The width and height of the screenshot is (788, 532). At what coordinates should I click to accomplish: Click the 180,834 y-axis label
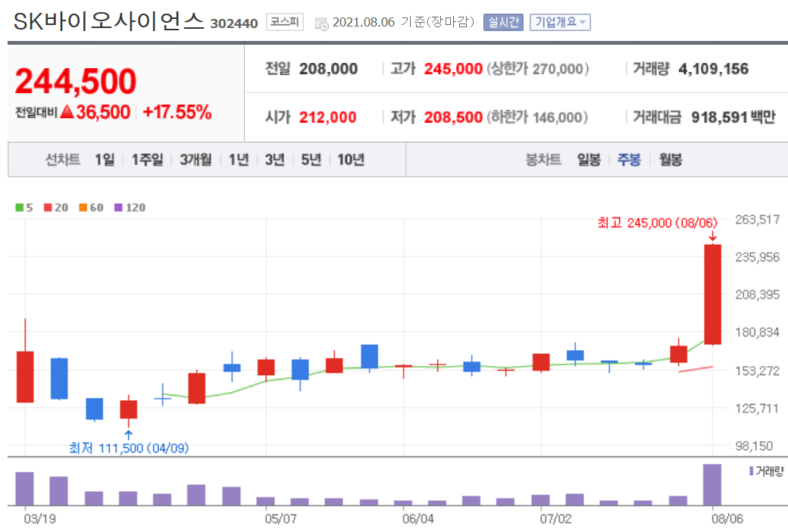[758, 333]
